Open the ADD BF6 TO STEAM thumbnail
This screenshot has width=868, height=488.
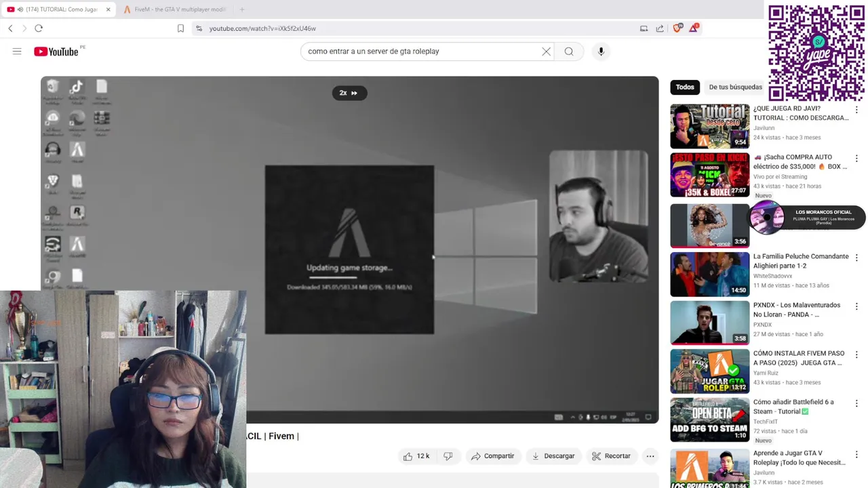coord(709,420)
